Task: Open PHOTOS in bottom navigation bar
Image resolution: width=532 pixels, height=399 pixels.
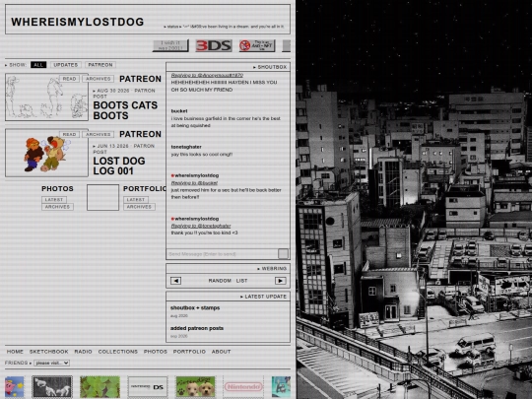Action: pos(156,352)
